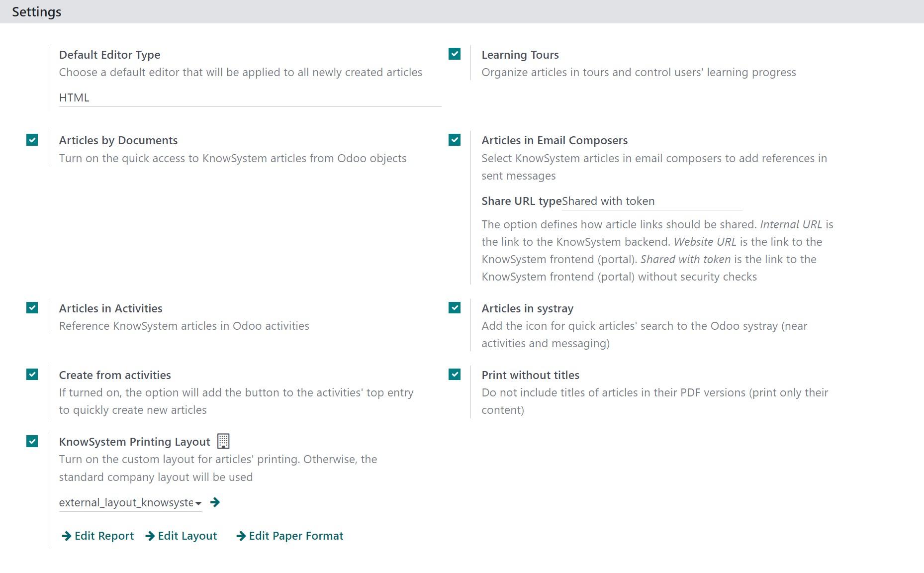Image resolution: width=924 pixels, height=573 pixels.
Task: Toggle the Print without titles checkbox
Action: (455, 374)
